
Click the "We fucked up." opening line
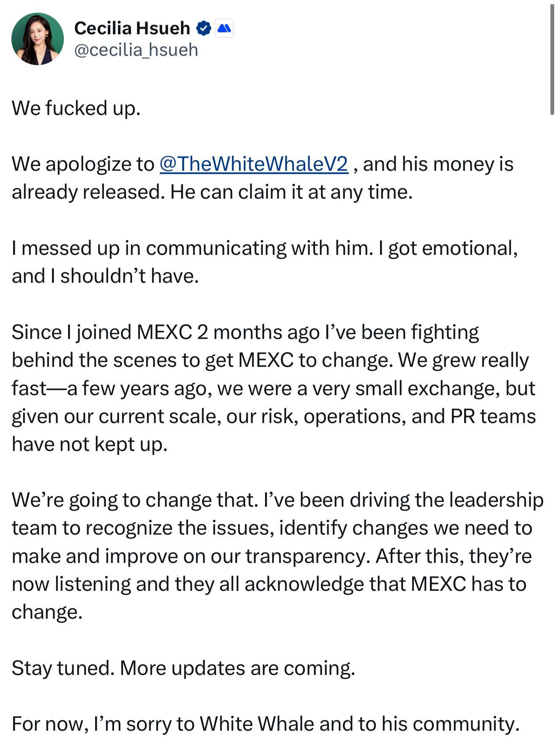pyautogui.click(x=76, y=108)
